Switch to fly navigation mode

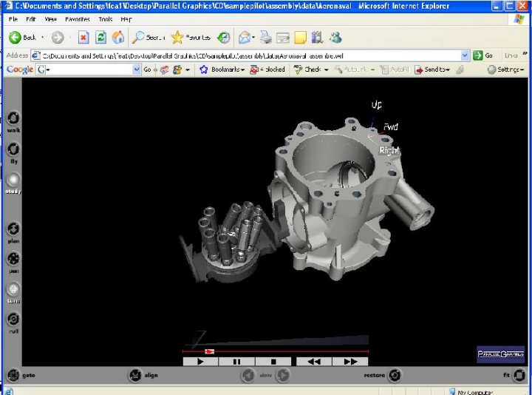13,149
